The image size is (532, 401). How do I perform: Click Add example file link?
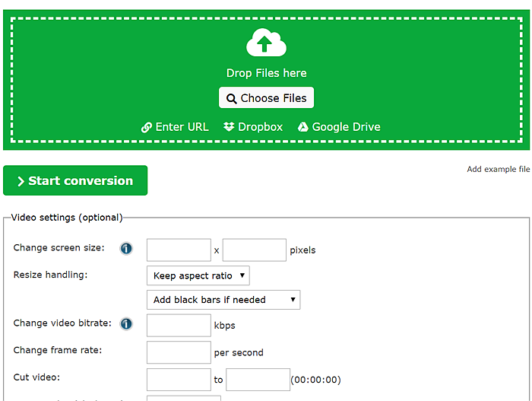498,169
